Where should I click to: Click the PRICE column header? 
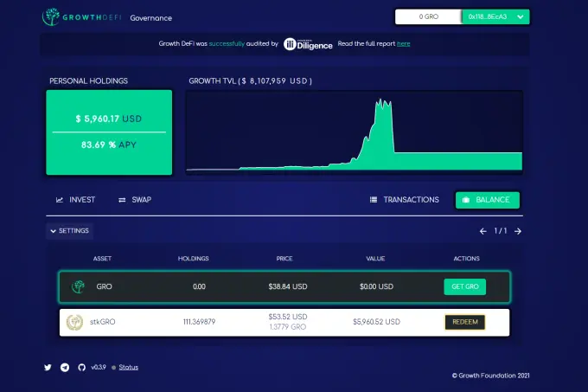pos(284,259)
